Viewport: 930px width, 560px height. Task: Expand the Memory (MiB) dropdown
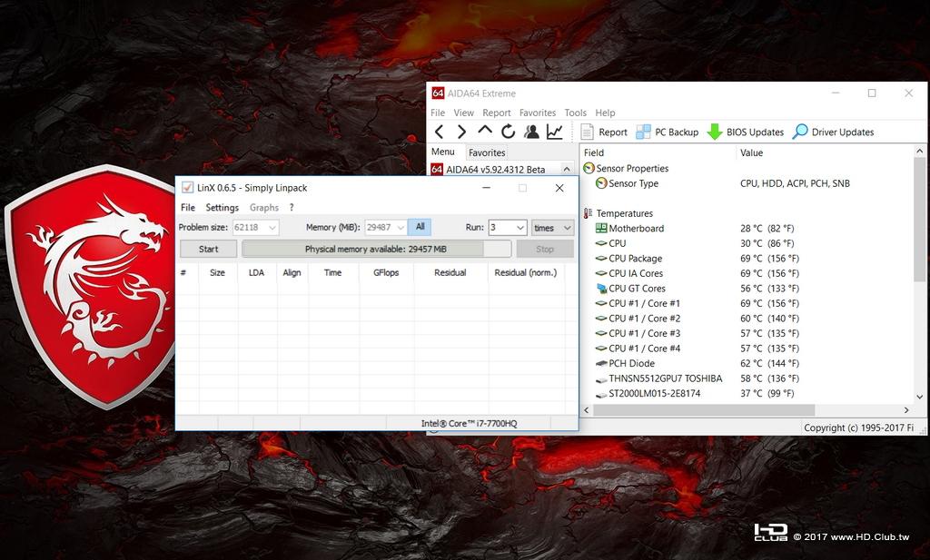[401, 228]
